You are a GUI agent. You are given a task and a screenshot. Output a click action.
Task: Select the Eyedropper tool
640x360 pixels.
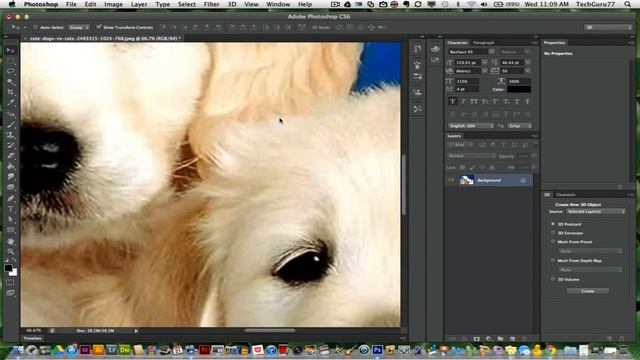(11, 103)
